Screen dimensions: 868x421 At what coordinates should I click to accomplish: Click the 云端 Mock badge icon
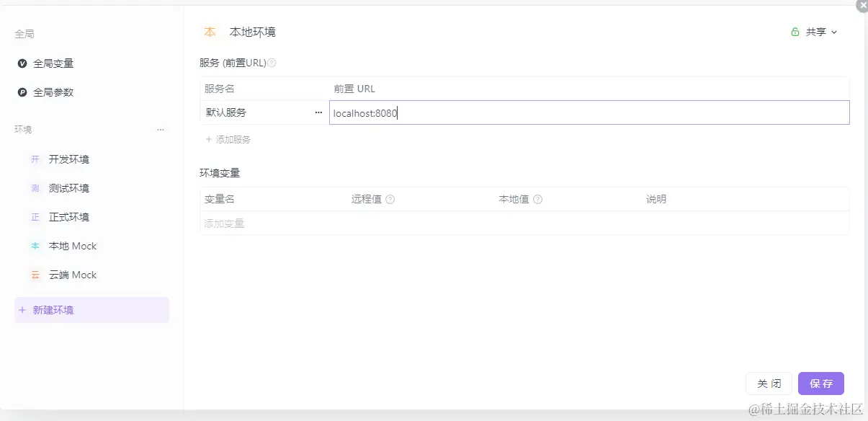coord(35,275)
